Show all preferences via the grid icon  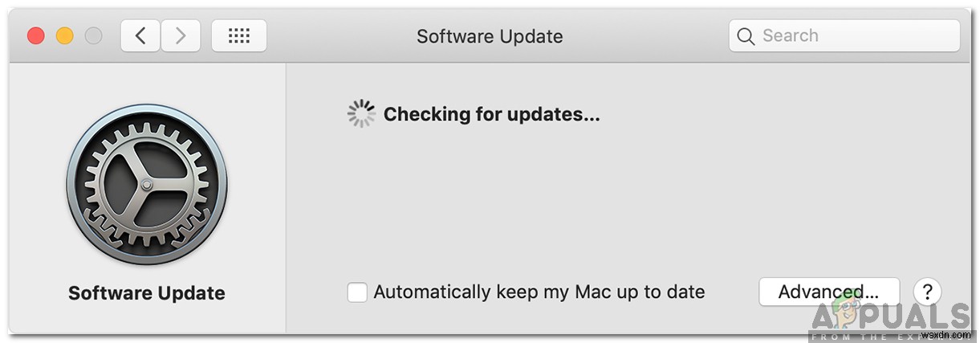coord(239,36)
